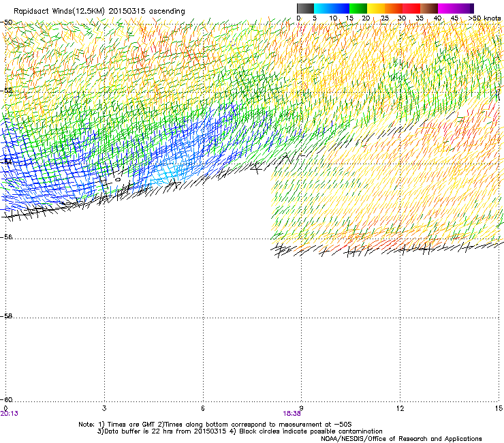This screenshot has height=443, width=504.
Task: Click the '15' longitude axis label
Action: pyautogui.click(x=499, y=408)
